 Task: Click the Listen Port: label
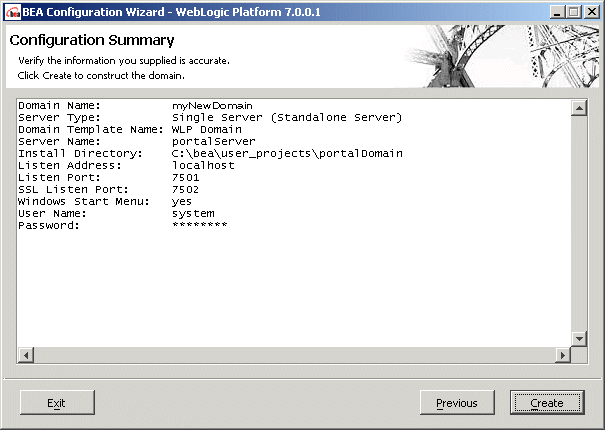coord(59,178)
